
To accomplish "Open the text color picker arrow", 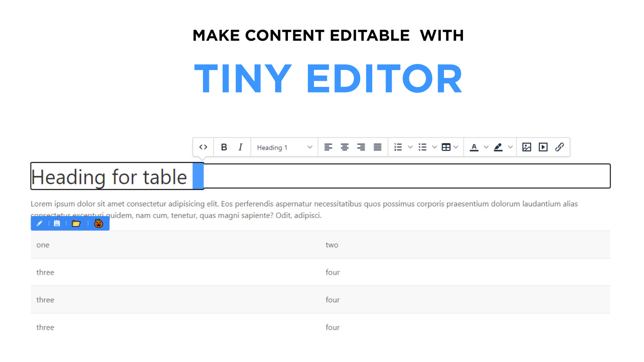I will [486, 147].
